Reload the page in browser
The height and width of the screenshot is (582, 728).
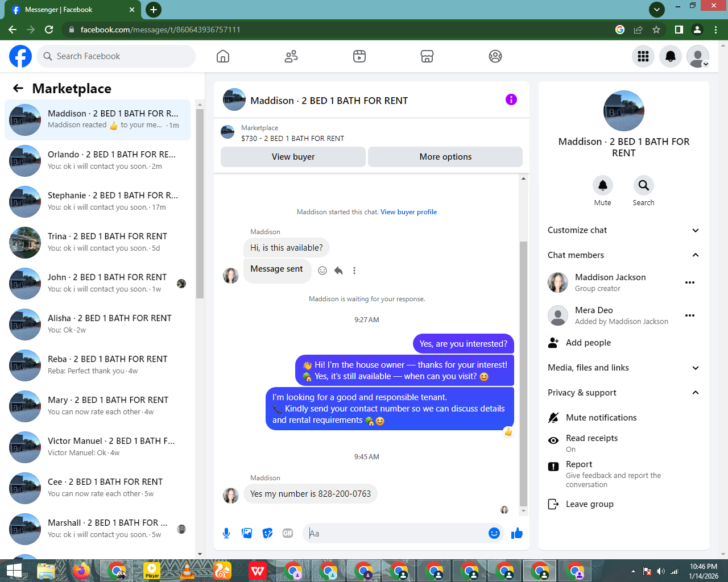click(x=49, y=30)
